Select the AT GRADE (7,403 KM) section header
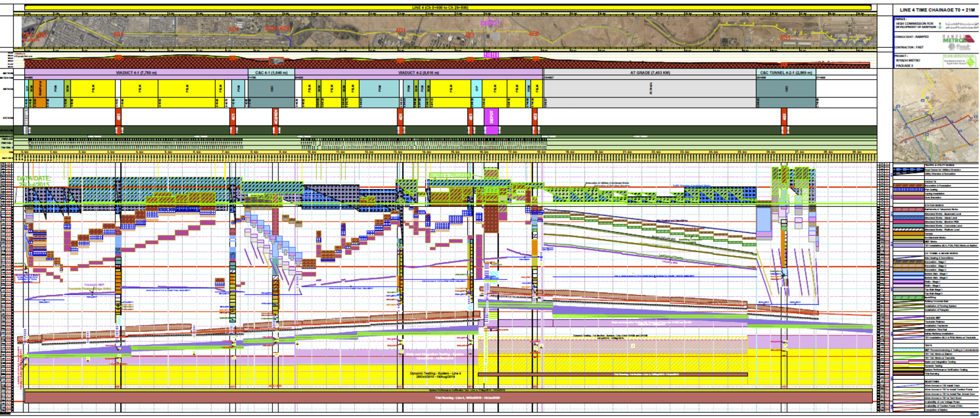 pyautogui.click(x=650, y=73)
